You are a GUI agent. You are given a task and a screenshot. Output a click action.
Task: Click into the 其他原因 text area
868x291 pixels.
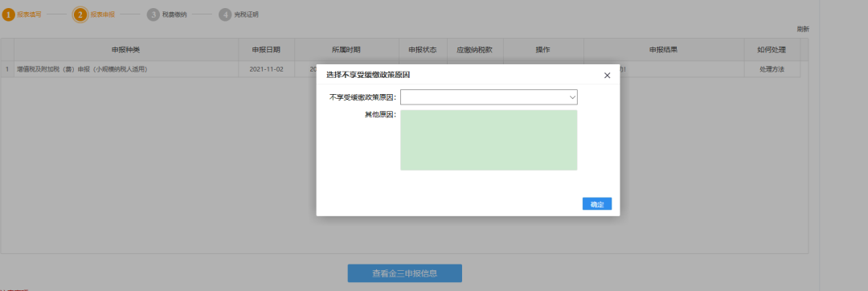pos(489,140)
